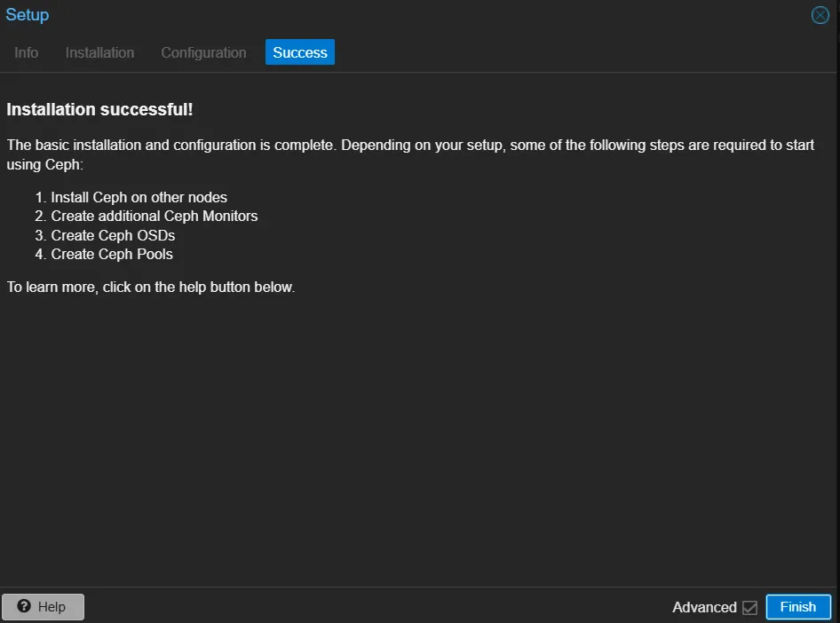Click the 'basic installation and configuration is complete' paragraph
The image size is (840, 623).
410,154
